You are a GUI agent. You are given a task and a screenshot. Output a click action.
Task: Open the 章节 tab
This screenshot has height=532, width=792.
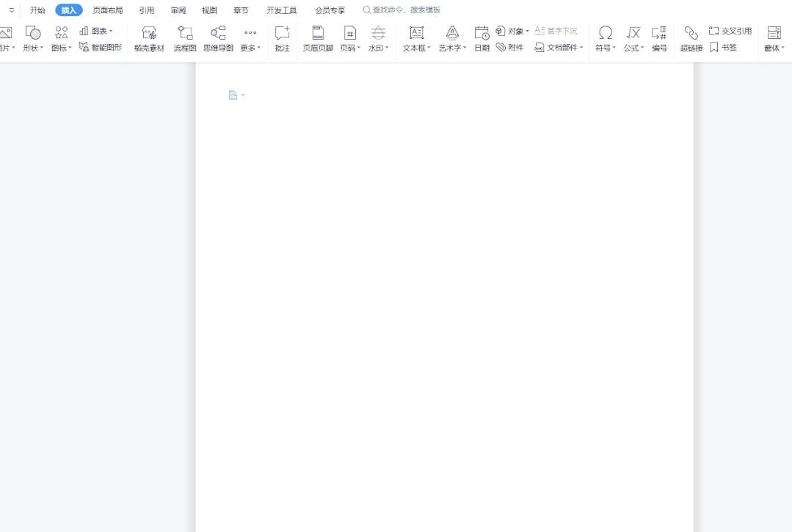pos(241,10)
